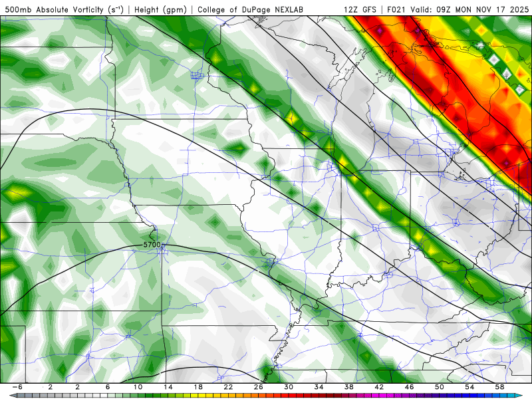Select the 30 colorbar value
The height and width of the screenshot is (399, 532).
click(289, 387)
